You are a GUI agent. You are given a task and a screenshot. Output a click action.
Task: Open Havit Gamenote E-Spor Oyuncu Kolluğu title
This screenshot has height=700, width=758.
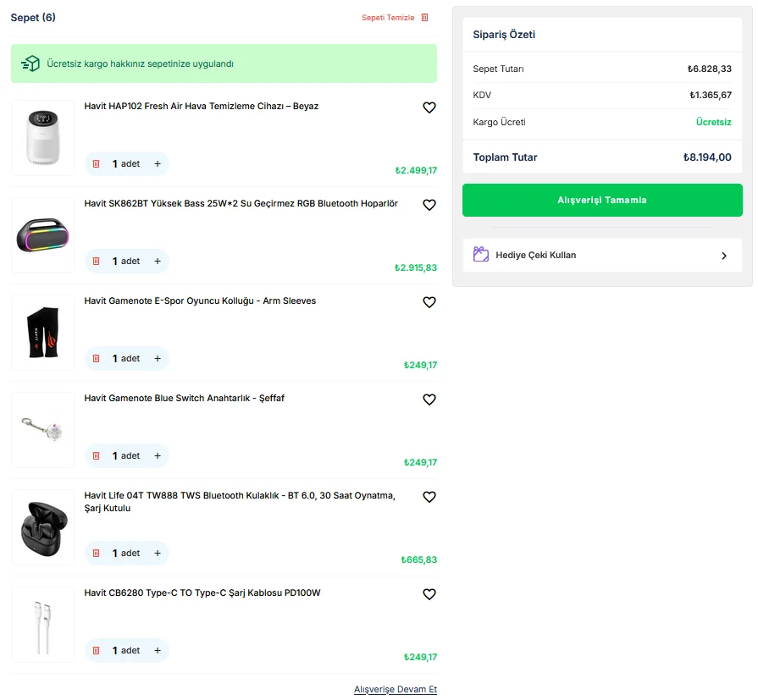click(200, 301)
